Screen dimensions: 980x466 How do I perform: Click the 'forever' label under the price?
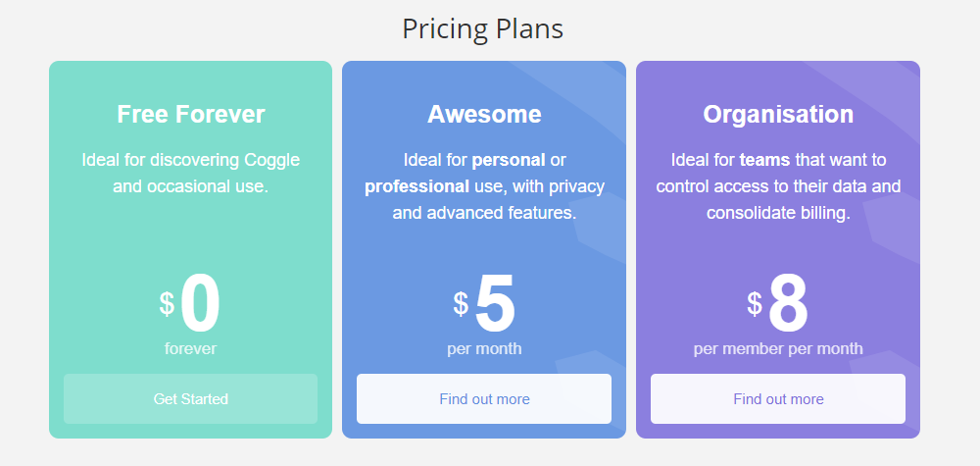click(x=190, y=348)
